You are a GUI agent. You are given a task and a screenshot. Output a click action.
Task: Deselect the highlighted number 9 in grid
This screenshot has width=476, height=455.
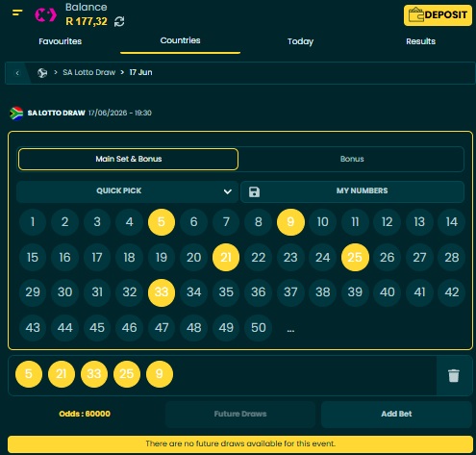coord(290,222)
